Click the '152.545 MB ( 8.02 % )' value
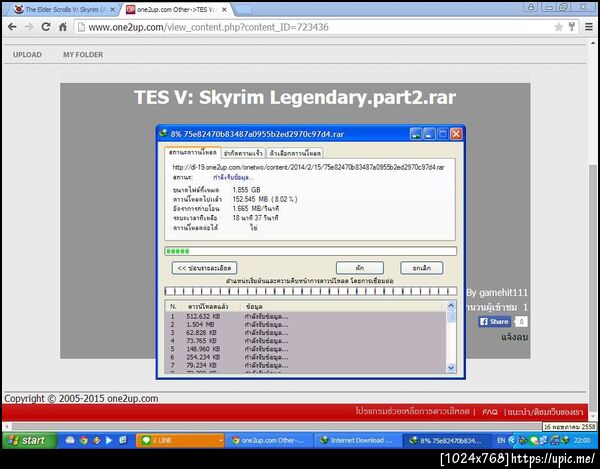Screen dimensions: 600x469 coord(265,199)
